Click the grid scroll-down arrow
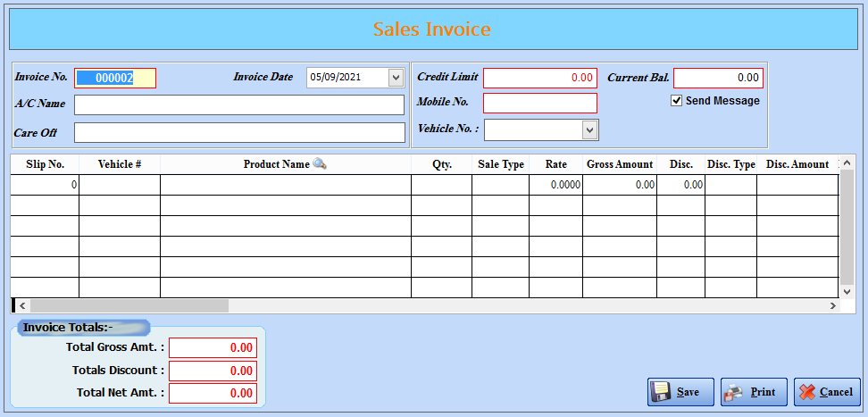 click(x=847, y=291)
